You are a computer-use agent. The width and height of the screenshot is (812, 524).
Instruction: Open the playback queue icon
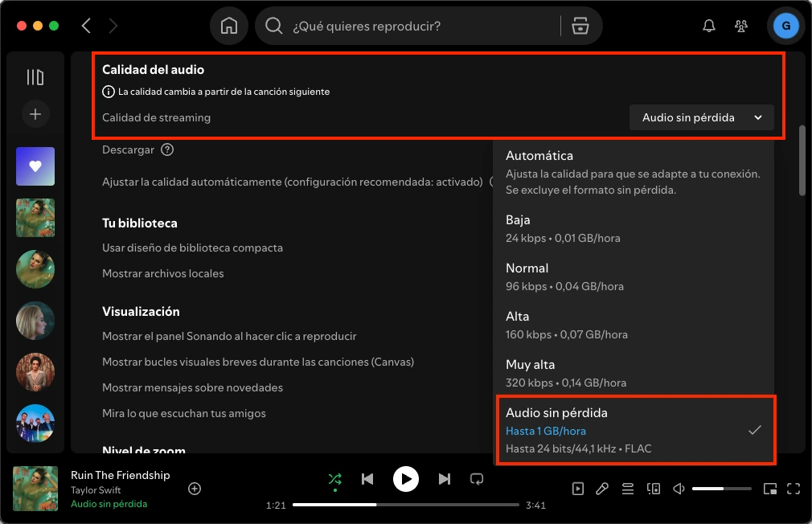pos(627,489)
